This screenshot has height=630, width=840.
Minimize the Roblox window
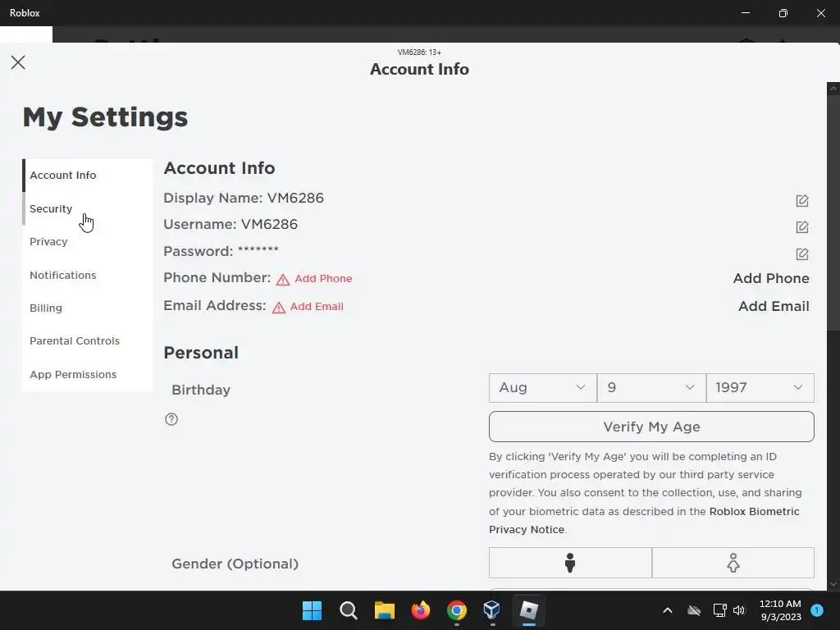[x=745, y=13]
